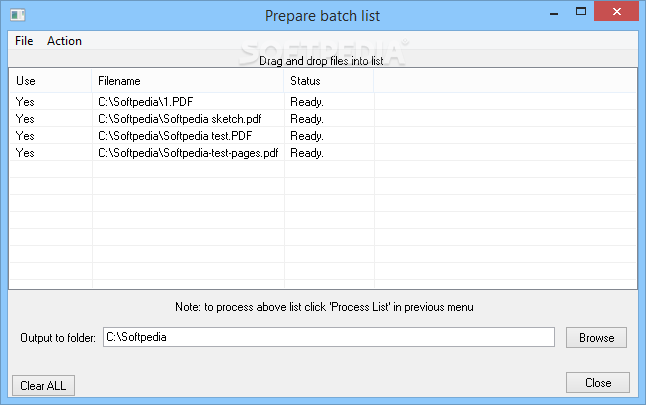
Task: Click the Browse button
Action: tap(596, 338)
